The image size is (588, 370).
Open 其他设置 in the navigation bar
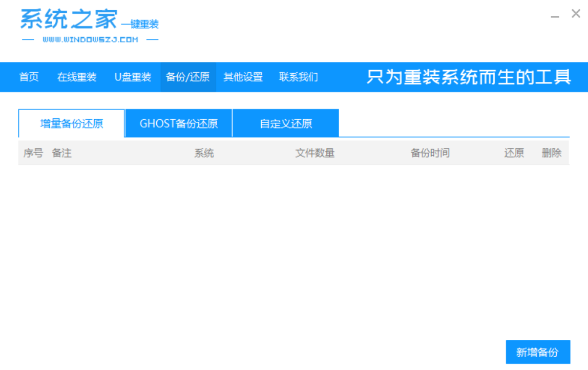click(x=243, y=77)
